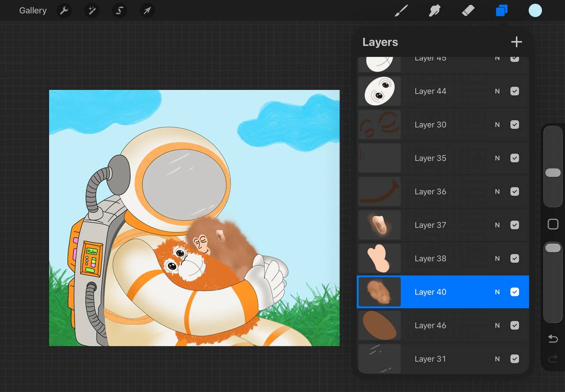
Task: Select Layer 35 by its name
Action: [x=430, y=158]
